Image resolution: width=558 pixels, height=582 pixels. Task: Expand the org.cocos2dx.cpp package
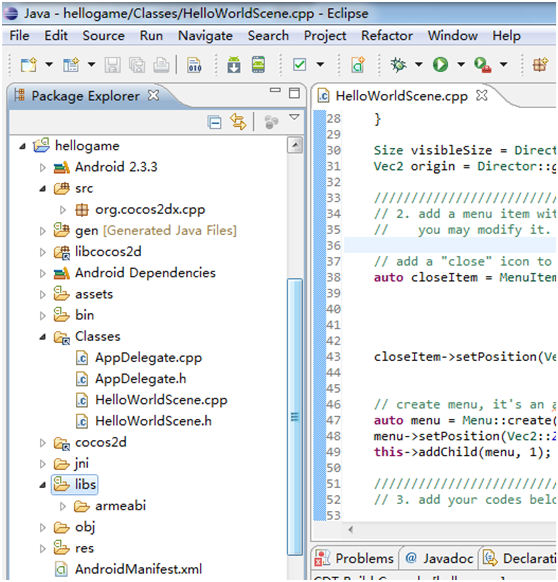click(63, 210)
